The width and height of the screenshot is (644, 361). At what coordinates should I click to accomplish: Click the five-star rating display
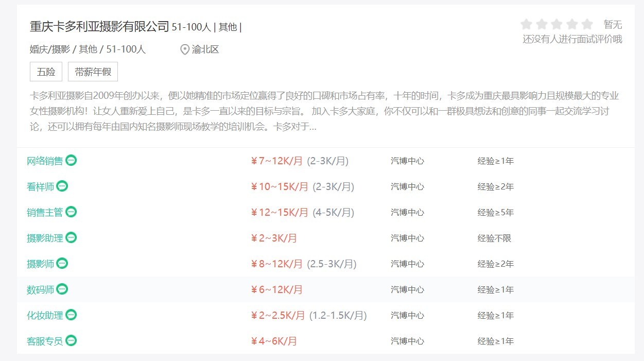[x=556, y=24]
